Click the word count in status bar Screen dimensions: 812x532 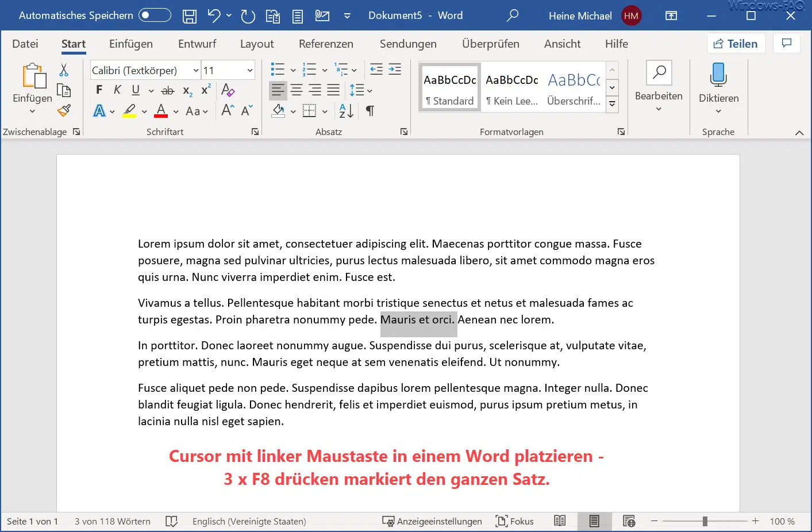pos(113,521)
